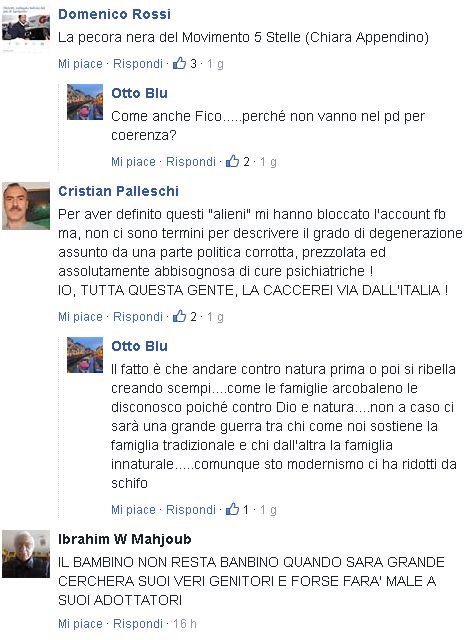Viewport: 472px width, 640px height.
Task: Like Ibrahim W Mahjoub's comment
Action: 80,624
